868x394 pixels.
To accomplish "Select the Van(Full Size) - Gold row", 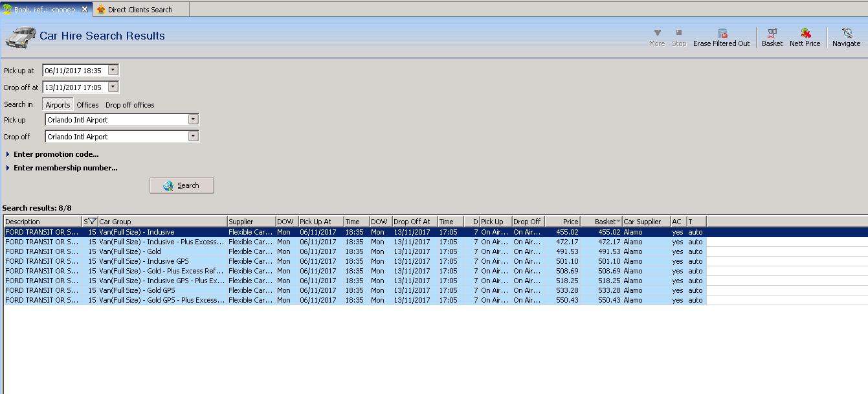I will (355, 251).
